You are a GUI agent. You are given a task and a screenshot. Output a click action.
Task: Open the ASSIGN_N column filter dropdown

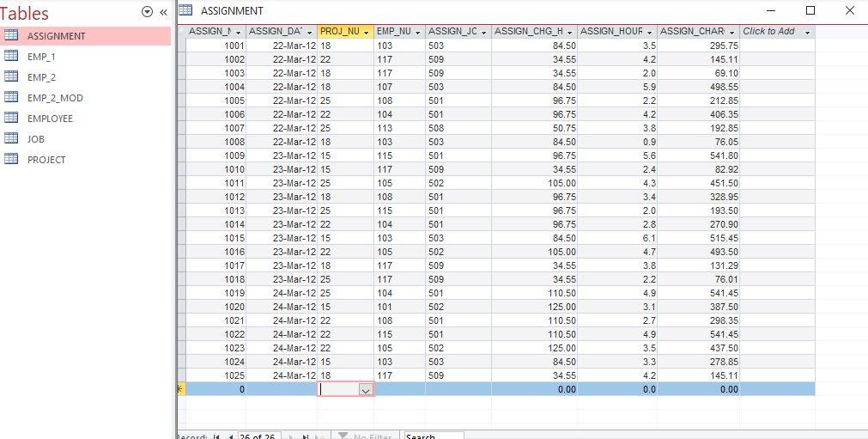tap(240, 32)
